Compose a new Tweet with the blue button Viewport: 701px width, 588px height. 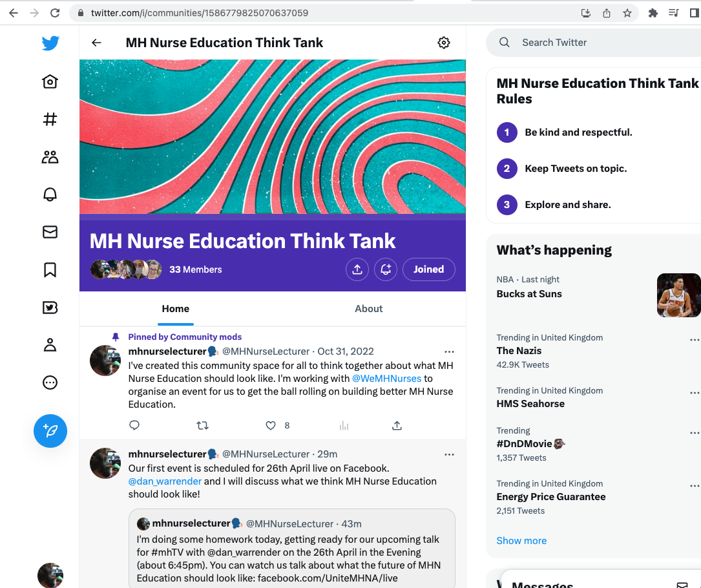click(x=50, y=430)
